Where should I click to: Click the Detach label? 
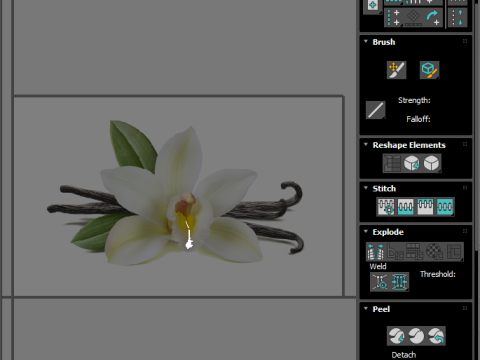[x=404, y=355]
